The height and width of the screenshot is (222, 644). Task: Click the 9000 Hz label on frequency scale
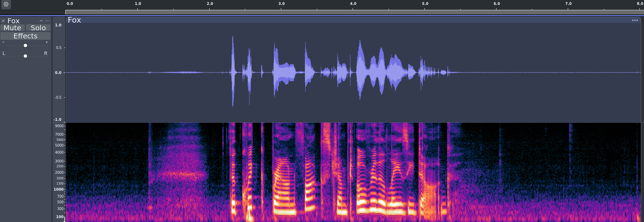(59, 126)
